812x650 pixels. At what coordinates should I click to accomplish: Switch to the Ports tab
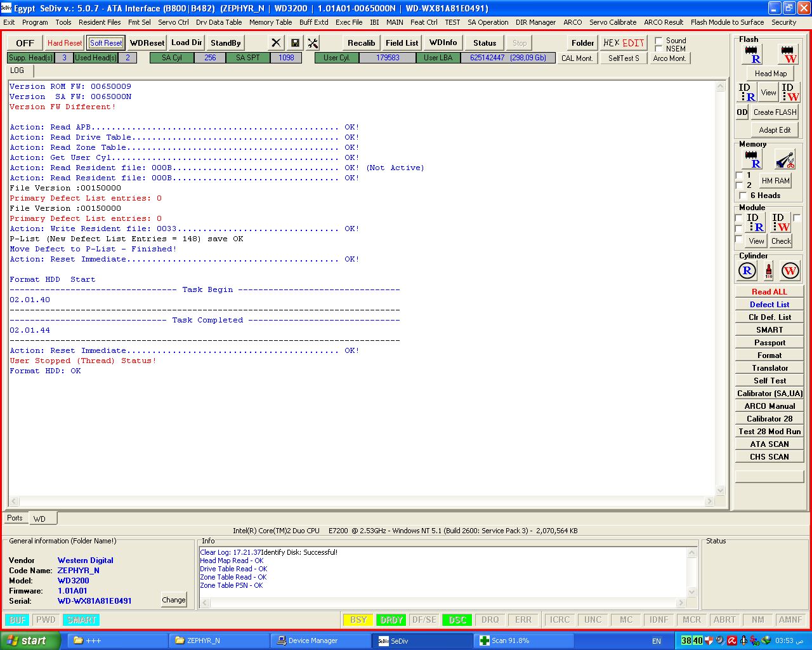coord(15,518)
